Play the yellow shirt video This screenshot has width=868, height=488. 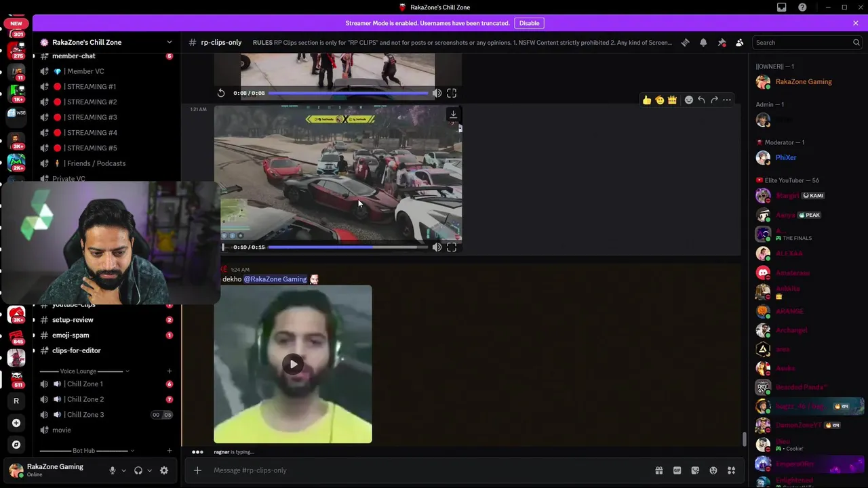point(293,364)
